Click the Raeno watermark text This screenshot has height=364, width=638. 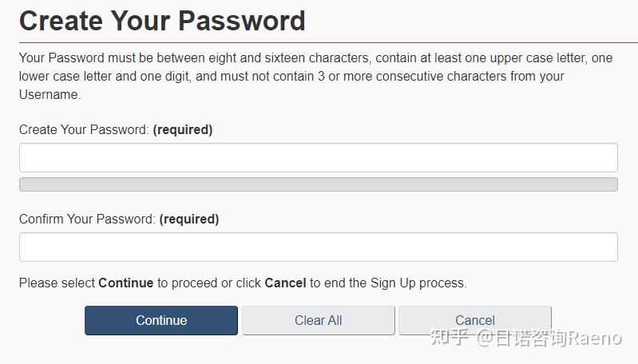click(594, 338)
